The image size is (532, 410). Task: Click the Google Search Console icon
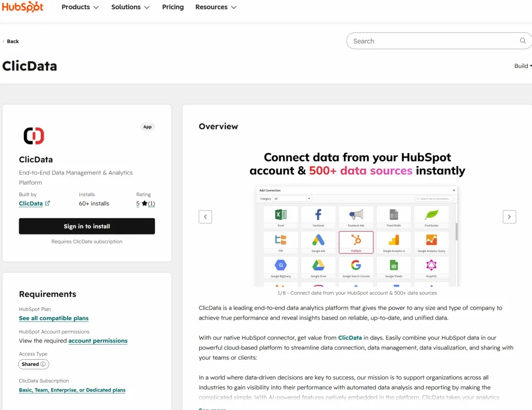click(x=356, y=265)
